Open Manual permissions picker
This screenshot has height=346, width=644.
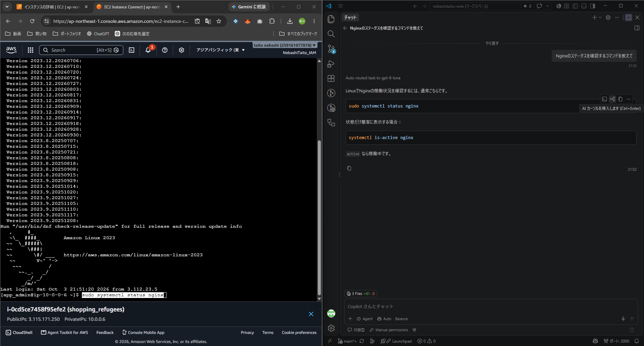pos(389,330)
